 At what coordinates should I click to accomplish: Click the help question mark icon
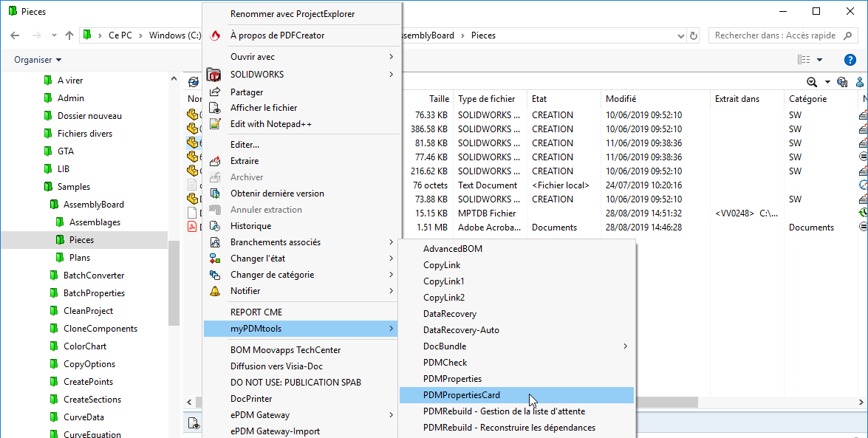850,60
